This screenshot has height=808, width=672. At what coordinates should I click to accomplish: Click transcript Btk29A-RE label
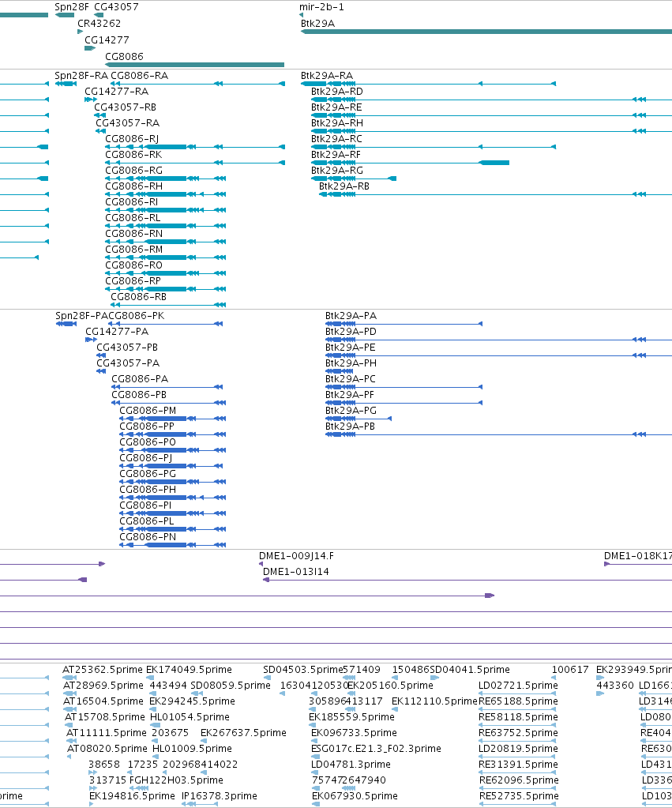pyautogui.click(x=336, y=107)
